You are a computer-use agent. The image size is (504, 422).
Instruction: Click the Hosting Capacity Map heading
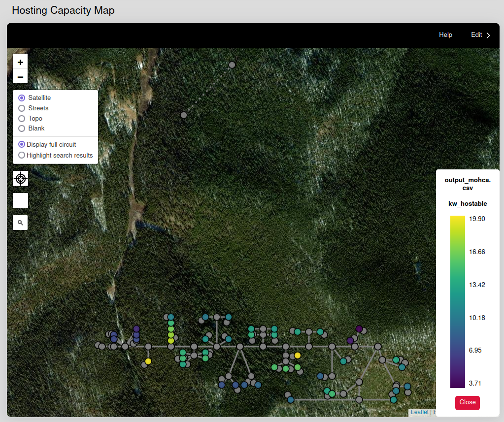[x=64, y=10]
